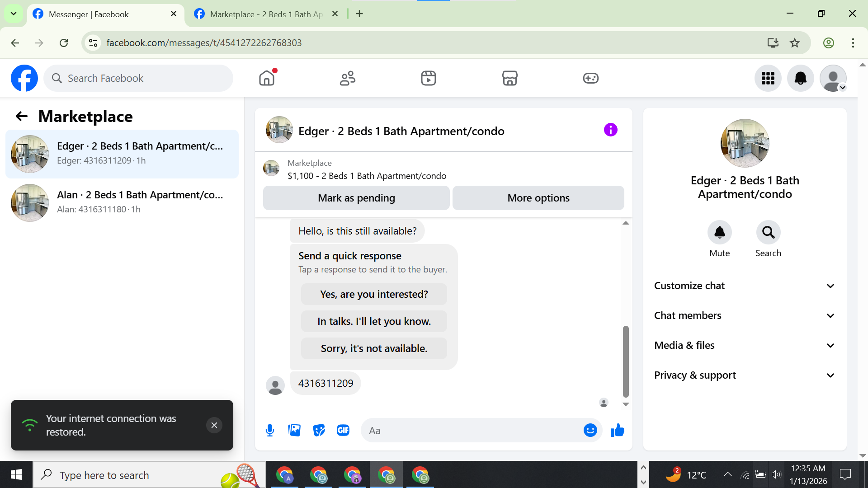Send a thumbs up like
Viewport: 868px width, 488px height.
pyautogui.click(x=617, y=430)
